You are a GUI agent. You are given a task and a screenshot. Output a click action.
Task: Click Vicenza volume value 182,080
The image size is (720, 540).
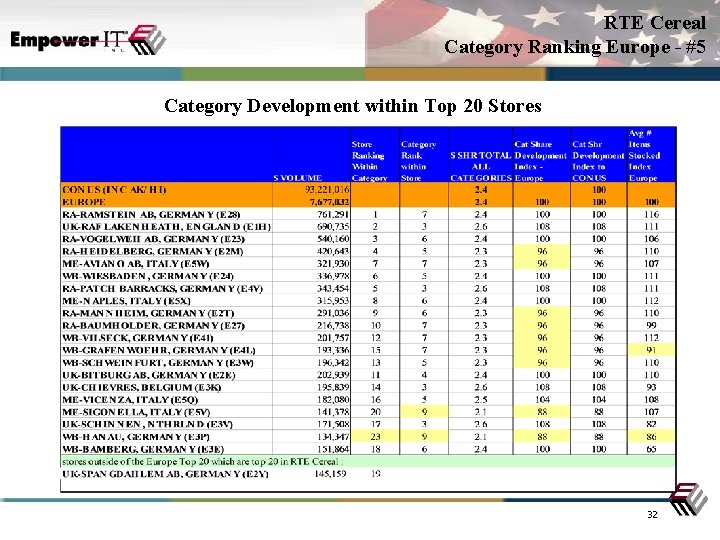(333, 400)
